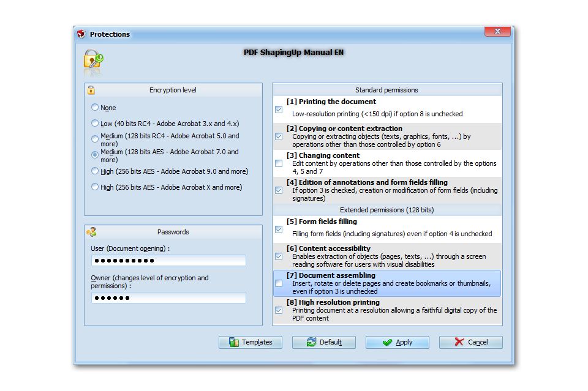The width and height of the screenshot is (588, 391).
Task: Click 'User (Document opening) :' label
Action: (x=130, y=248)
